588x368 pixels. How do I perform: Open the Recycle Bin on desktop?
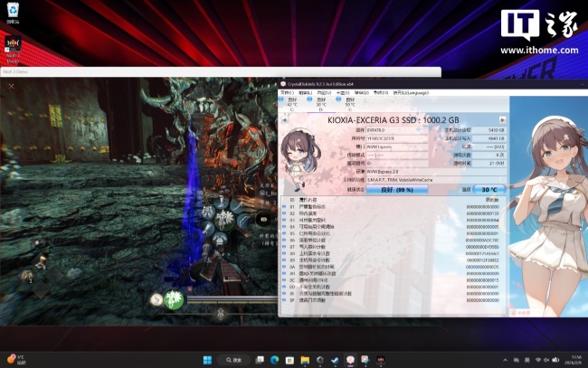13,14
